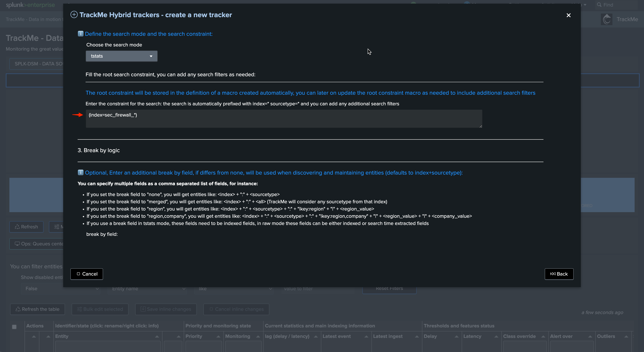Screen dimensions: 644x352
Task: Click the TrackMe app logo icon
Action: click(x=606, y=19)
